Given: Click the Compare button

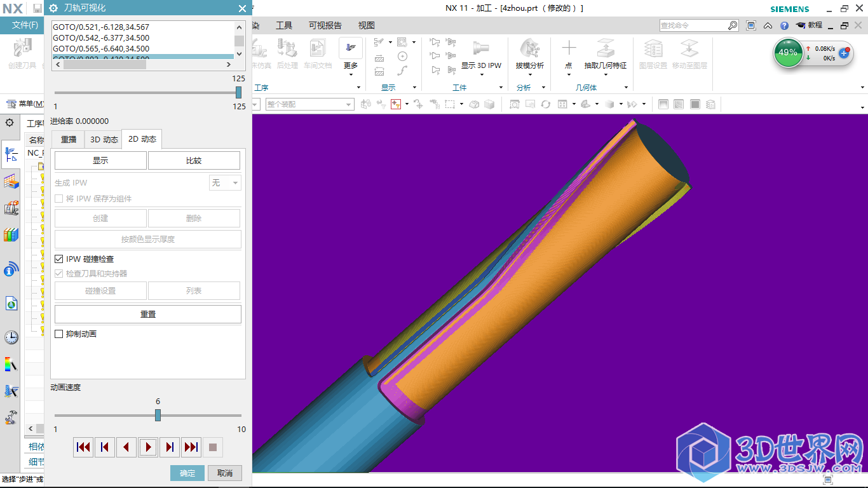Looking at the screenshot, I should (194, 161).
